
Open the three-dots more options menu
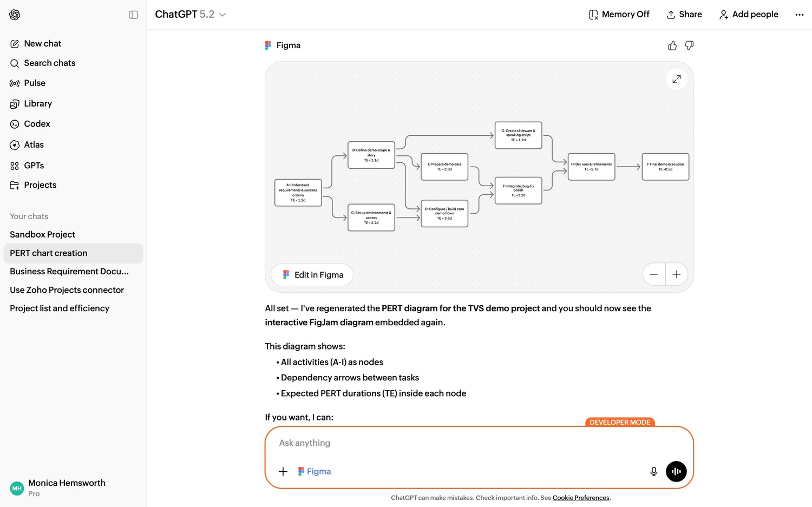pyautogui.click(x=799, y=15)
